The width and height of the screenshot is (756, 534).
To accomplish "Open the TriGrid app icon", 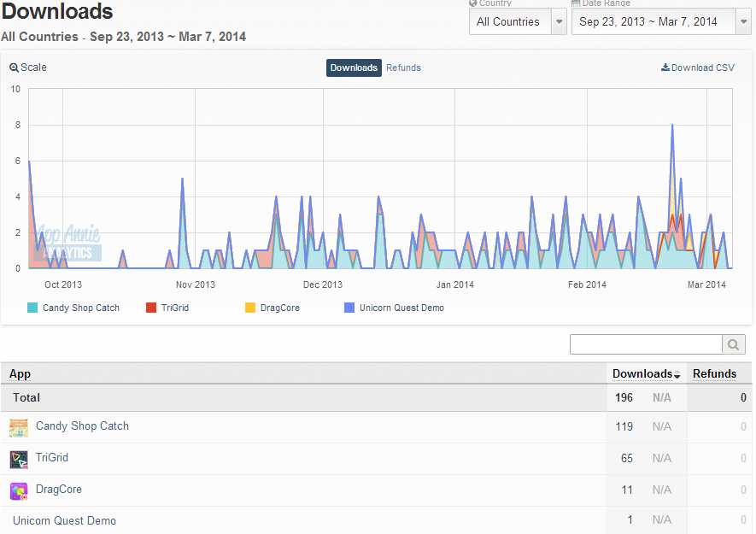I will pyautogui.click(x=19, y=459).
